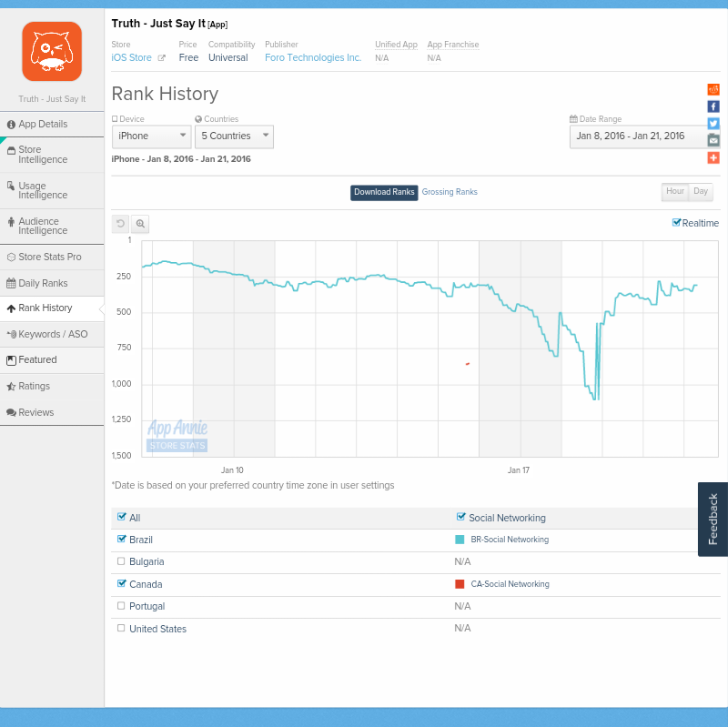Click the red Canada data point on chart
Image resolution: width=728 pixels, height=727 pixels.
click(x=468, y=364)
